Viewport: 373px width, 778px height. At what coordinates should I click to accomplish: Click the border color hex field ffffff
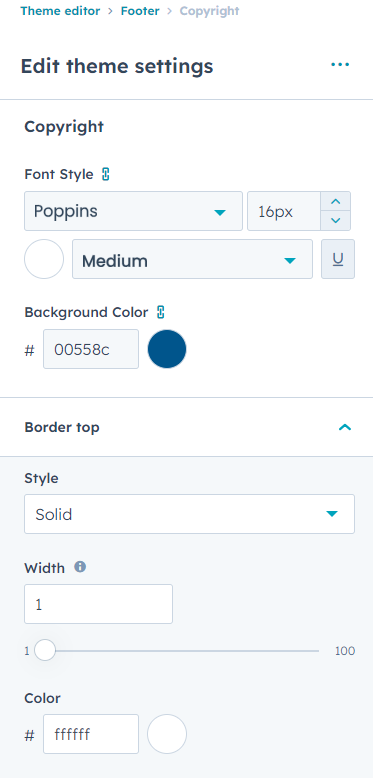(x=91, y=734)
